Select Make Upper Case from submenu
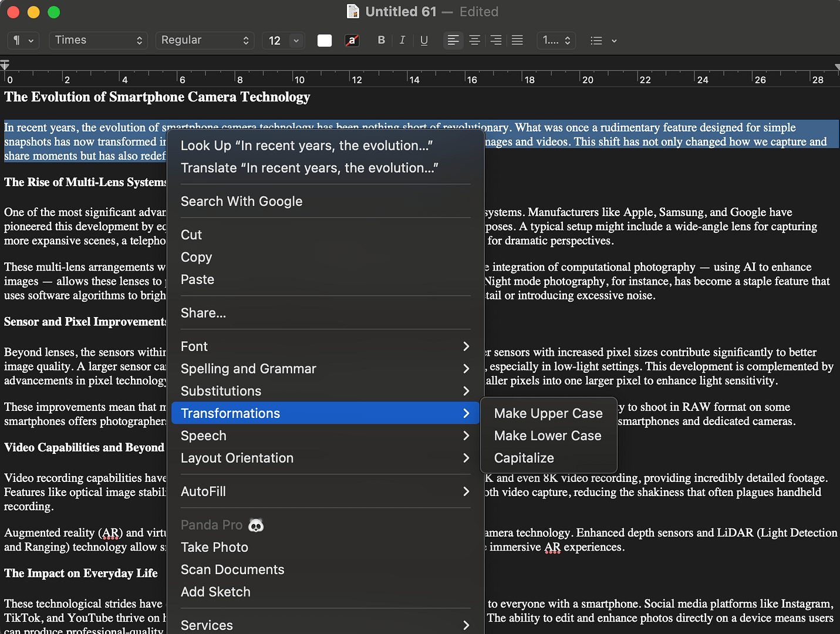Image resolution: width=840 pixels, height=634 pixels. click(x=548, y=413)
